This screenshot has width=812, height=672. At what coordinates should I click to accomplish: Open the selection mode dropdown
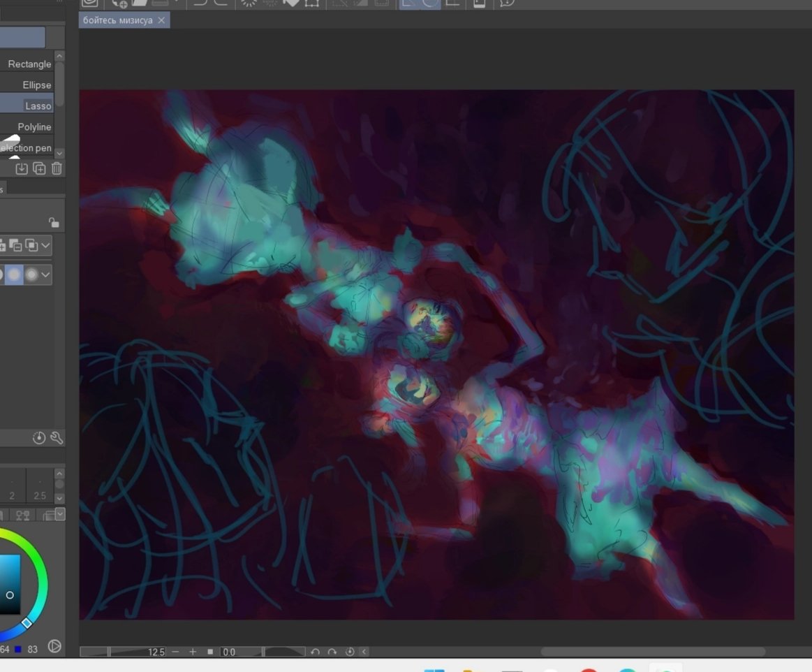coord(45,245)
